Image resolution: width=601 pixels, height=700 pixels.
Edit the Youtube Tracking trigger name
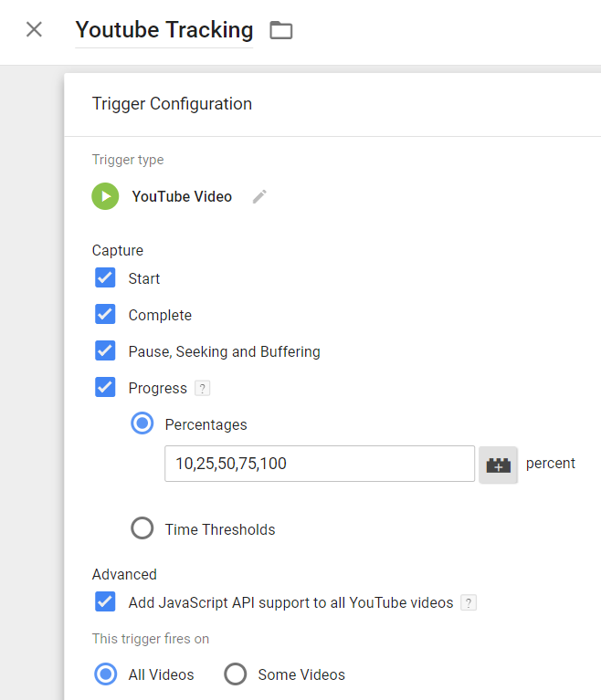pyautogui.click(x=164, y=30)
